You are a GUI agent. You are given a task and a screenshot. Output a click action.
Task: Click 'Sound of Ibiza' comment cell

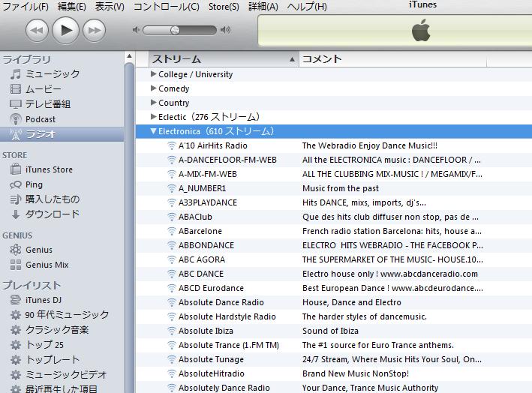[330, 331]
